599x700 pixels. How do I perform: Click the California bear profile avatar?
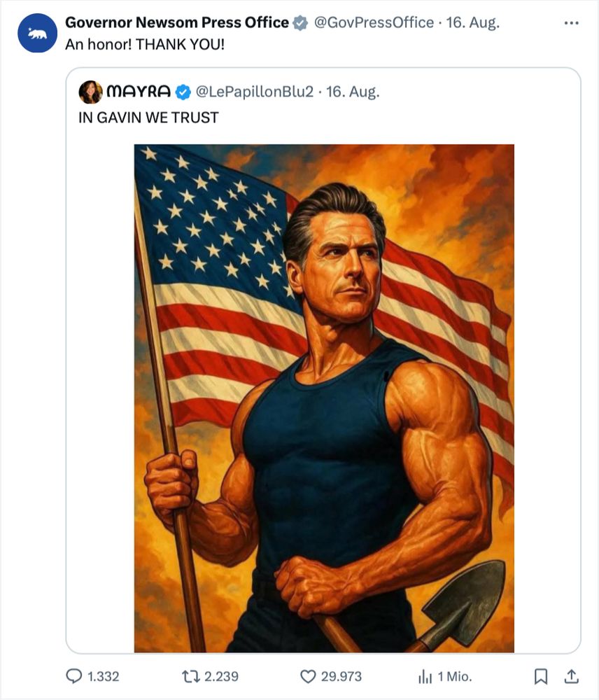37,34
